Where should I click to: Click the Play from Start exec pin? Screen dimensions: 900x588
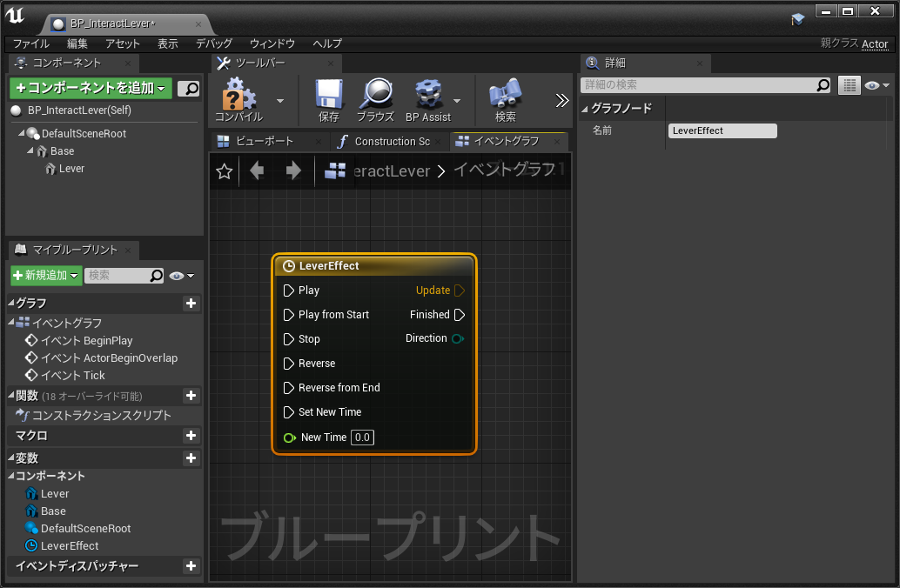pos(289,314)
